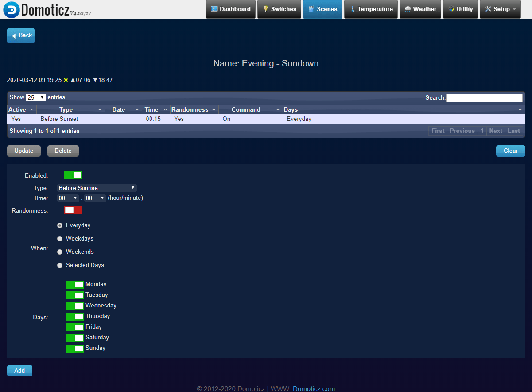Toggle the Wednesday day switch
The width and height of the screenshot is (532, 392).
74,306
